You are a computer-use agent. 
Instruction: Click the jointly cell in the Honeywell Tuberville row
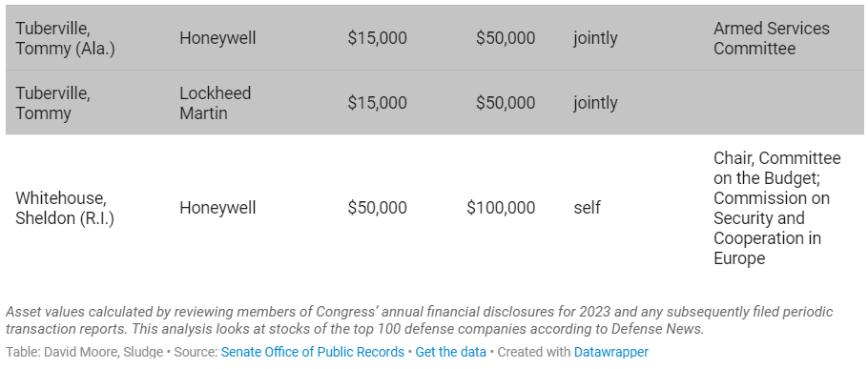tap(595, 38)
